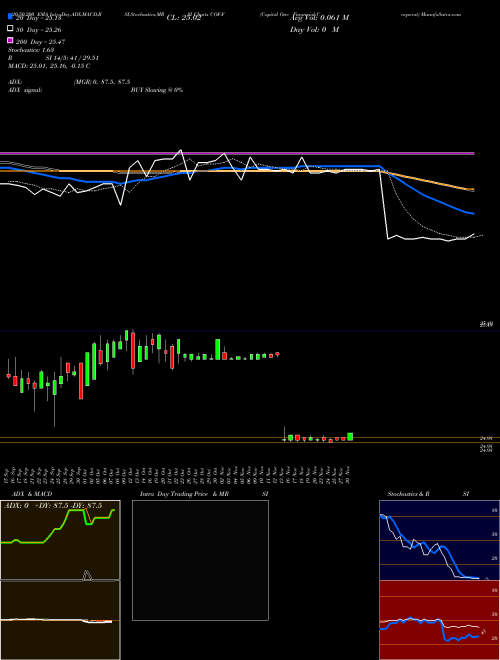Screen dimensions: 500x660
Task: Click the 'Avg Vol: 0.061 M' text
Action: click(319, 18)
